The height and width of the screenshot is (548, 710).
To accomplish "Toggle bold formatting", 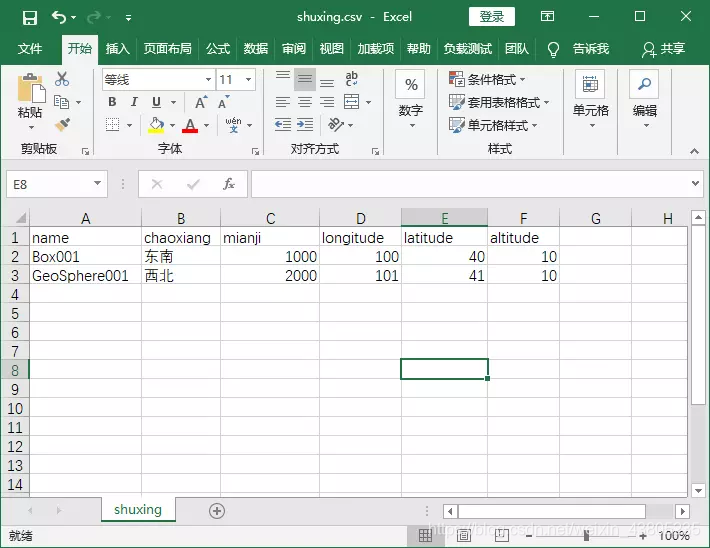I will (x=112, y=102).
